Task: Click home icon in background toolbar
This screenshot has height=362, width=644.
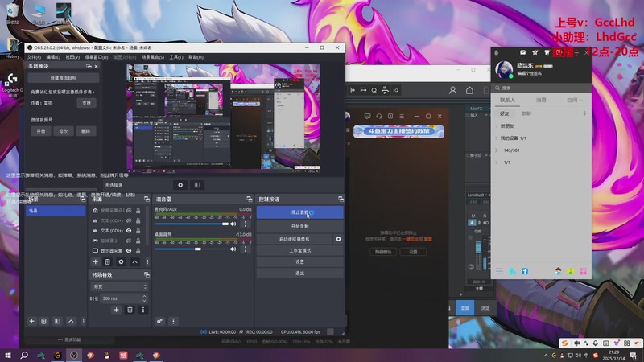Action: 469,90
